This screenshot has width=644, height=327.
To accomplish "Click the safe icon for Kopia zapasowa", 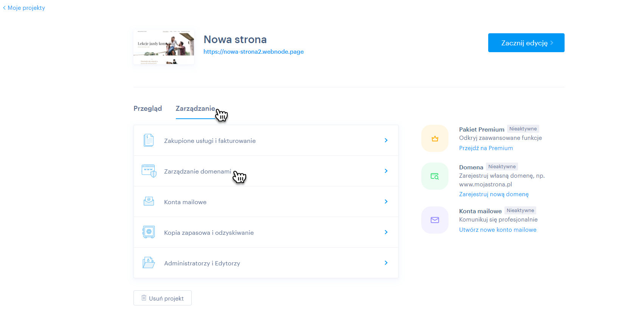I will click(149, 232).
